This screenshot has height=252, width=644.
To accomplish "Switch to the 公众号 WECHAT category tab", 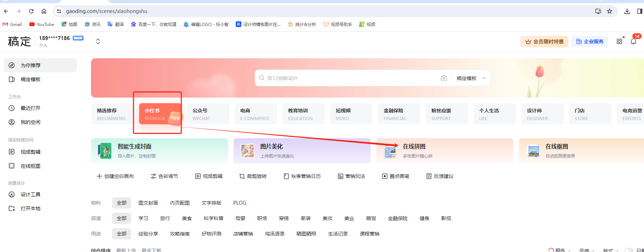I will pos(207,114).
